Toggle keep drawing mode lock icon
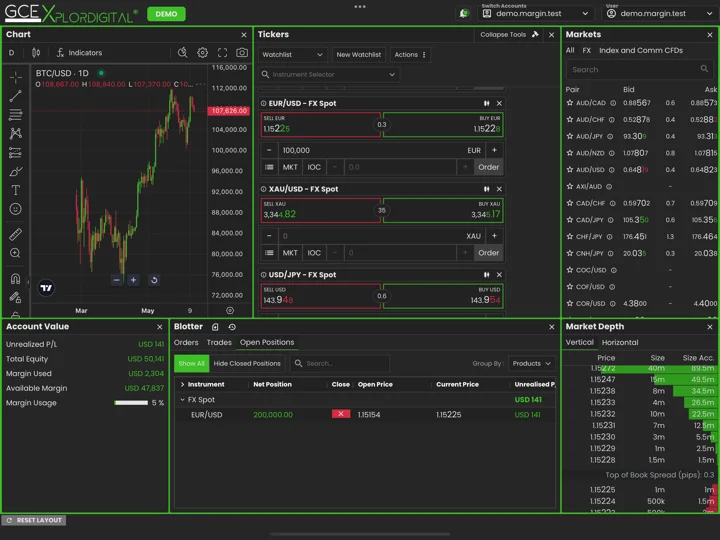 16,298
